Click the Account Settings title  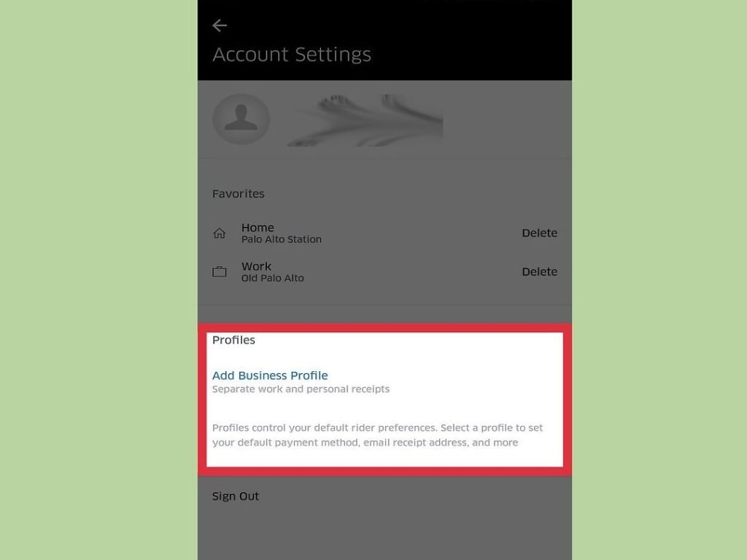coord(292,55)
